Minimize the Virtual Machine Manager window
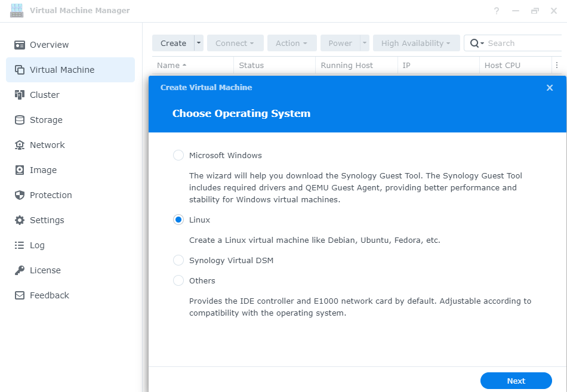The height and width of the screenshot is (392, 567). 516,11
